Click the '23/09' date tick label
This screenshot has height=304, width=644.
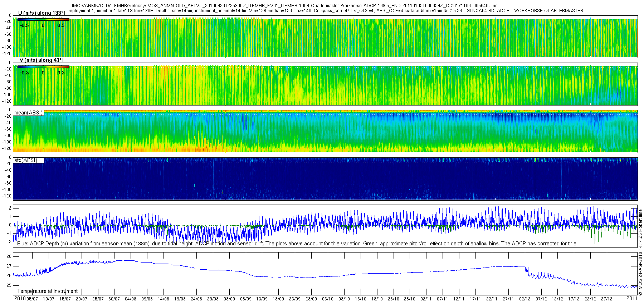[x=295, y=299]
